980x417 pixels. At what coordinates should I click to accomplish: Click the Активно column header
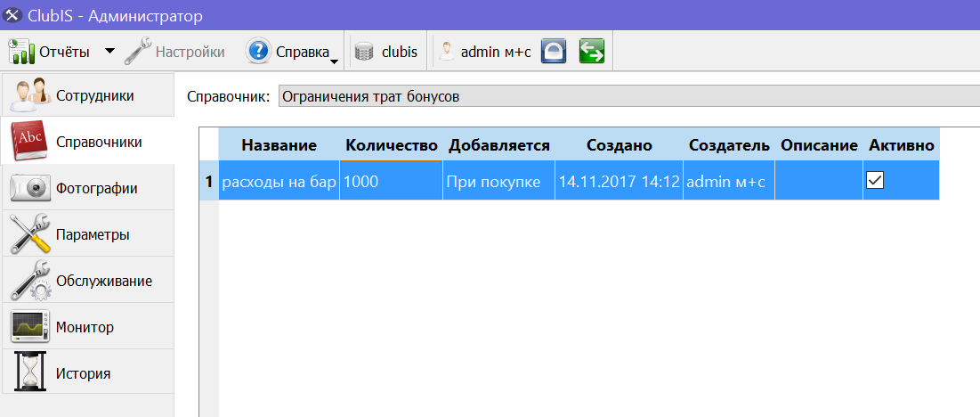tap(902, 145)
